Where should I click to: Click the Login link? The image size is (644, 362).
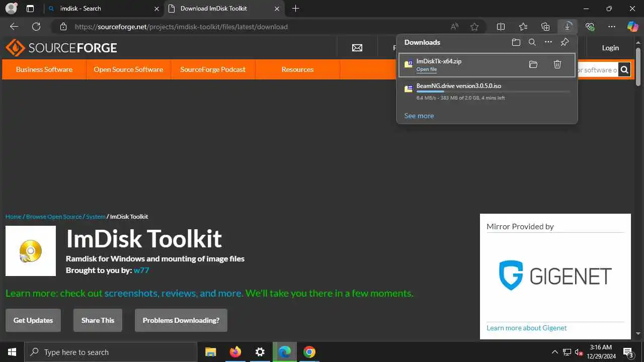tap(610, 48)
